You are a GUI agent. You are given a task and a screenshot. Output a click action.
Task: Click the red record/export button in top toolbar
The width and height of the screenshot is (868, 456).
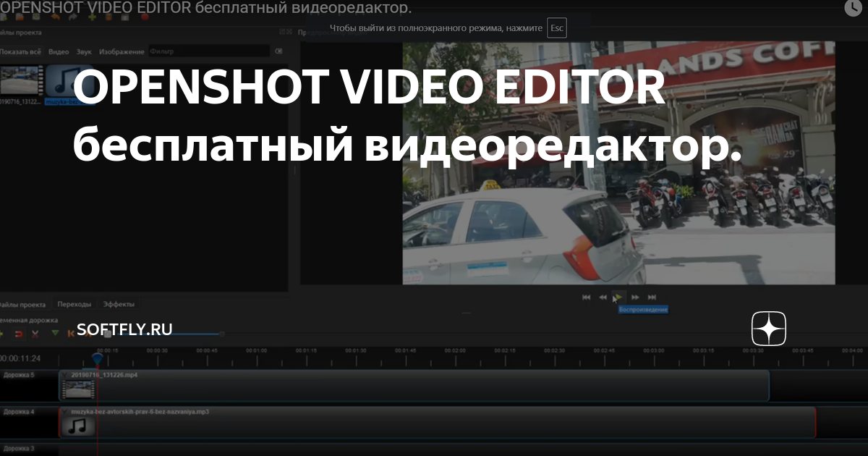click(145, 17)
